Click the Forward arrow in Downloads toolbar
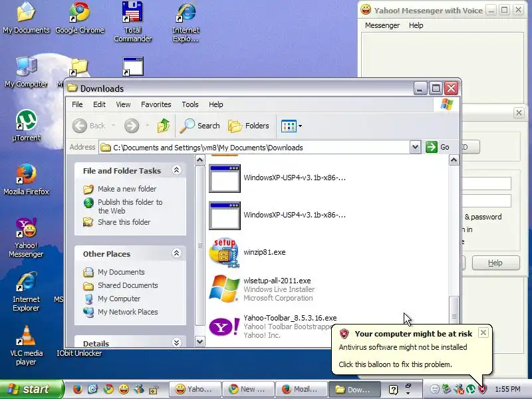This screenshot has height=399, width=532. [x=132, y=126]
